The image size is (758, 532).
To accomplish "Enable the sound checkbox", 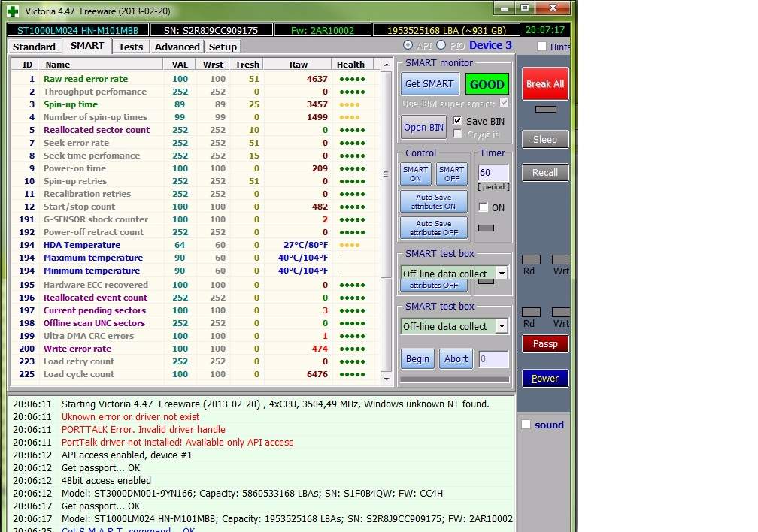I will (526, 425).
